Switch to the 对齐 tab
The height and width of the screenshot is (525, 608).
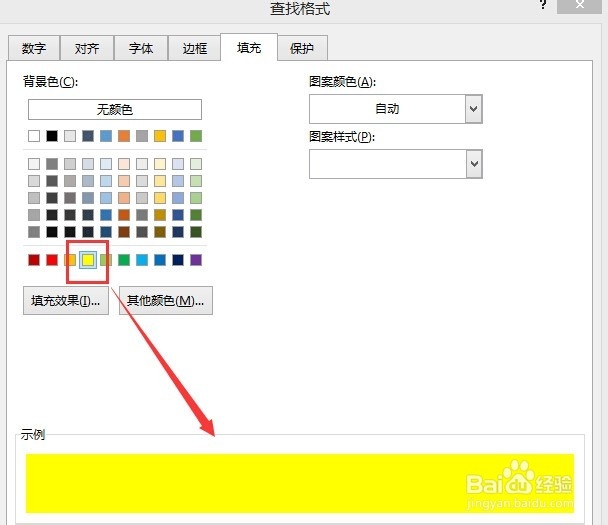pos(87,48)
